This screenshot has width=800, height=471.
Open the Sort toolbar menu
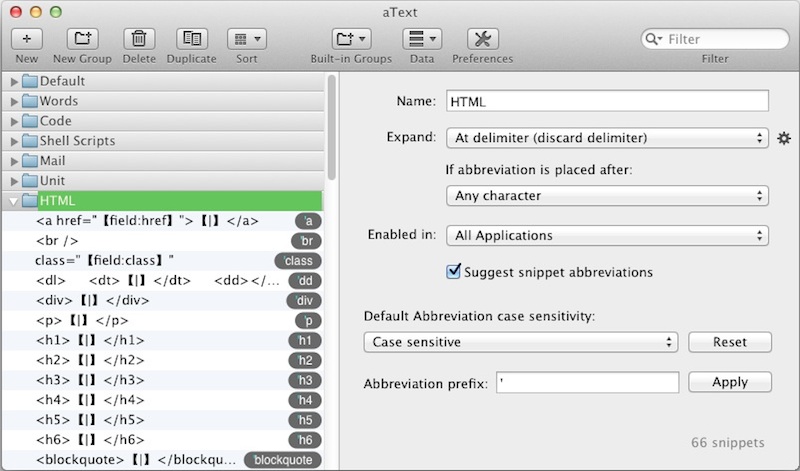246,40
